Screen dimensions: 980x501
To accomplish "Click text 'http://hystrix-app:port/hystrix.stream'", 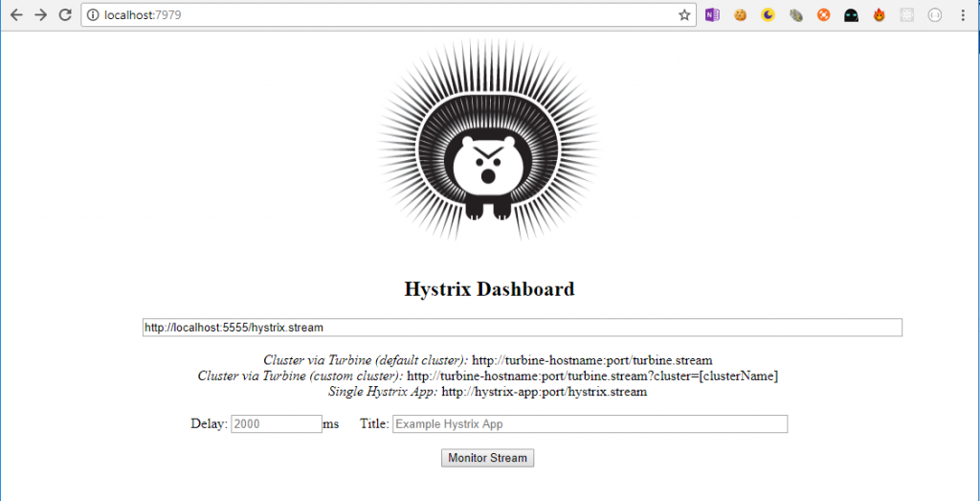I will [x=544, y=392].
